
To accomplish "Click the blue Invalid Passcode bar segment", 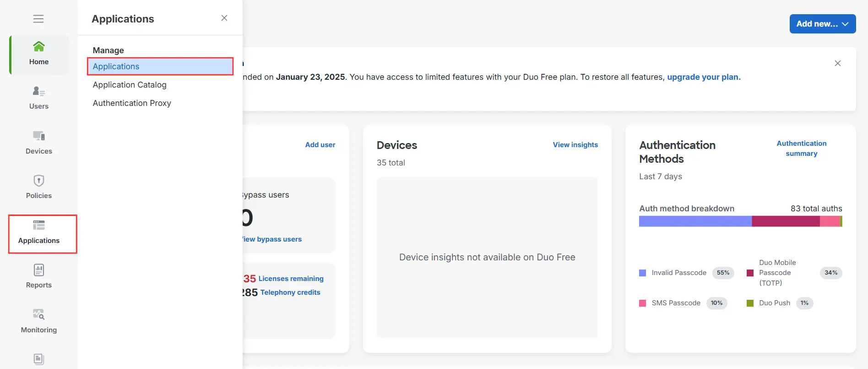I will 695,221.
